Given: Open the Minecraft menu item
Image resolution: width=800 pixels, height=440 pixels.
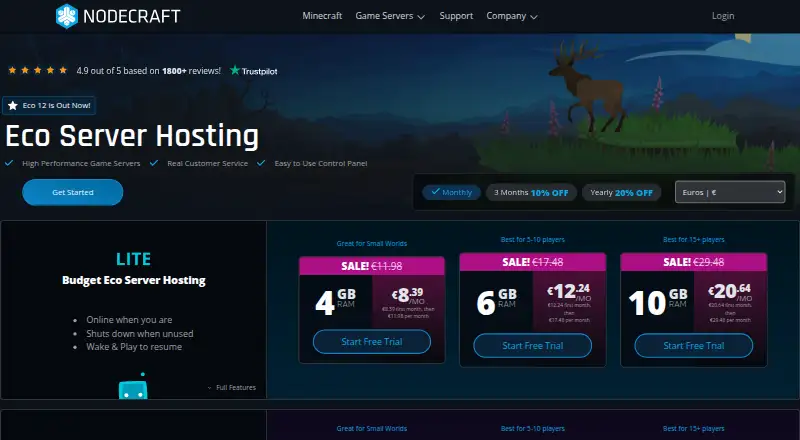Looking at the screenshot, I should (322, 16).
